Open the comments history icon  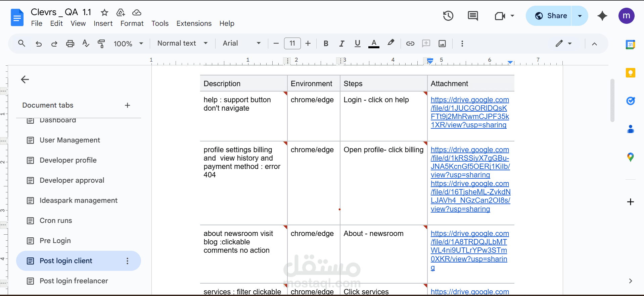pyautogui.click(x=473, y=16)
